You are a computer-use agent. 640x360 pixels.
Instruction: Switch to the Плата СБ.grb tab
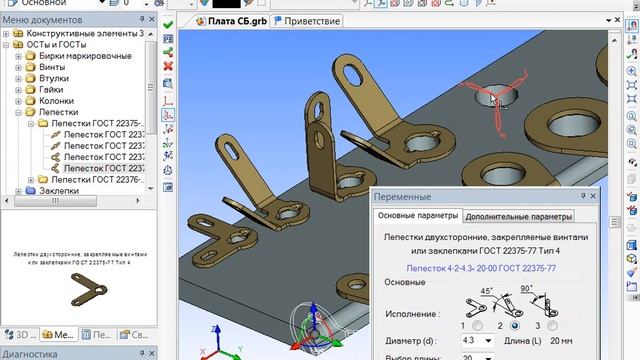click(x=231, y=21)
